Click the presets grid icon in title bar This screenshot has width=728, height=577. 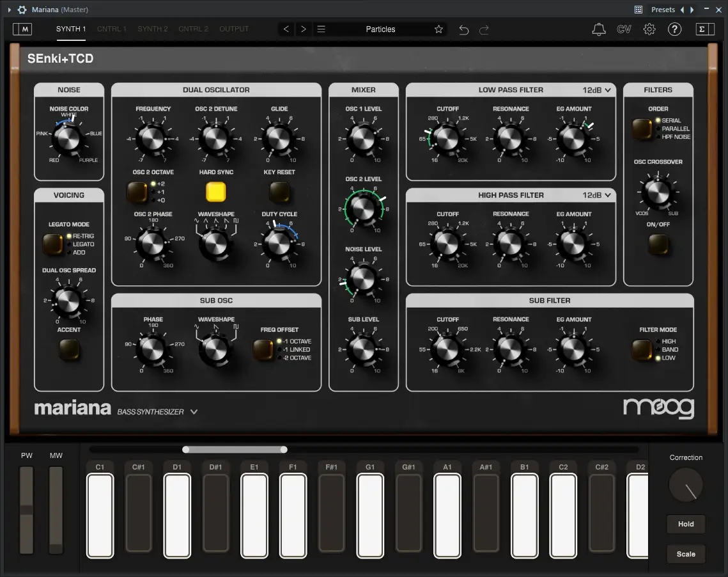[x=638, y=10]
